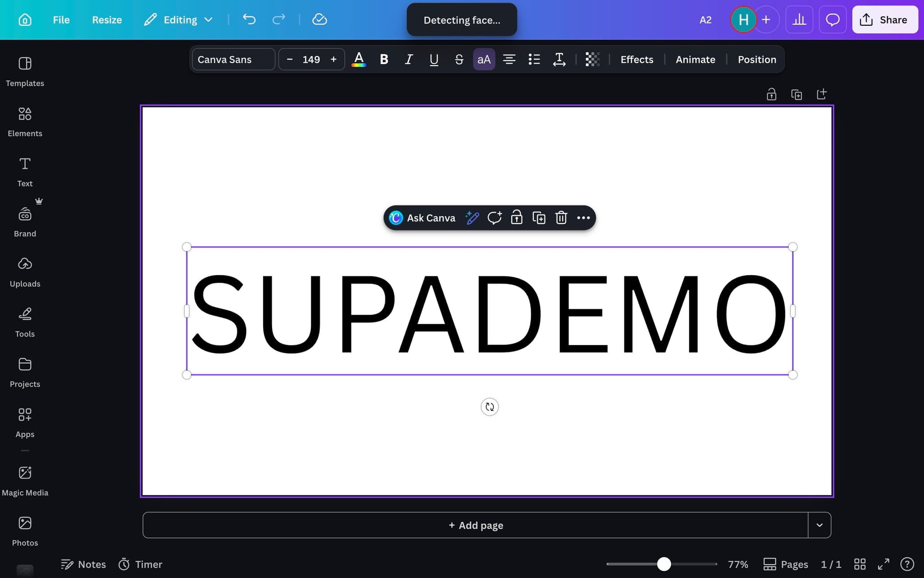This screenshot has height=578, width=924.
Task: Toggle underline formatting
Action: [434, 59]
